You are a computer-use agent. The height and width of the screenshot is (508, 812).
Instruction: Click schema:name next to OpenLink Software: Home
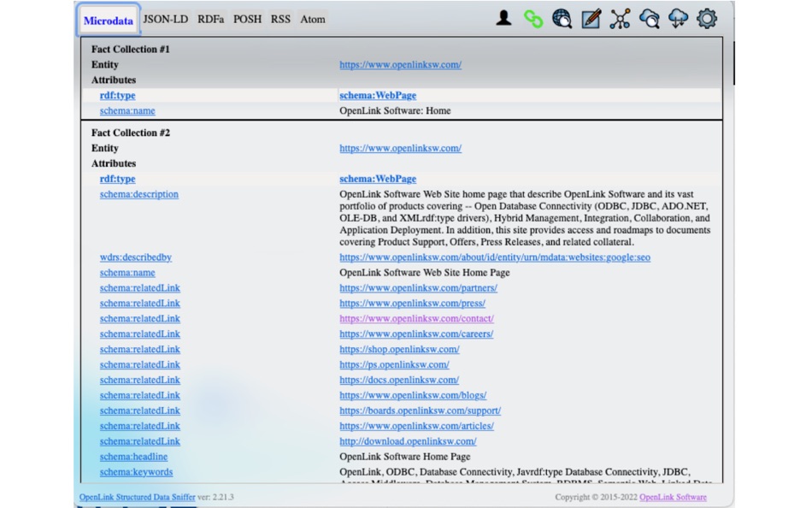tap(127, 111)
